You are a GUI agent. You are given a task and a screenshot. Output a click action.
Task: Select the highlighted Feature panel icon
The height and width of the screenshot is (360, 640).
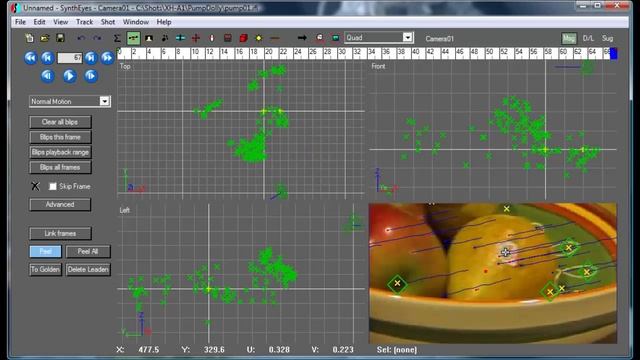133,38
